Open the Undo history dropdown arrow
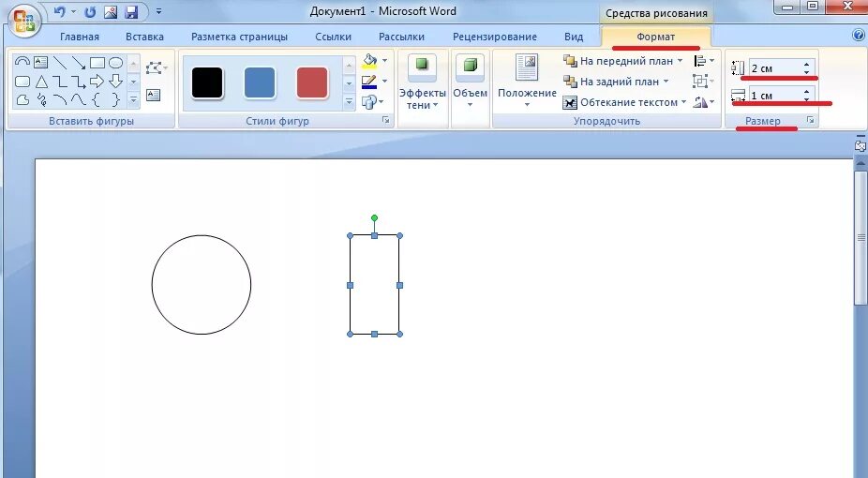The image size is (868, 478). click(73, 11)
